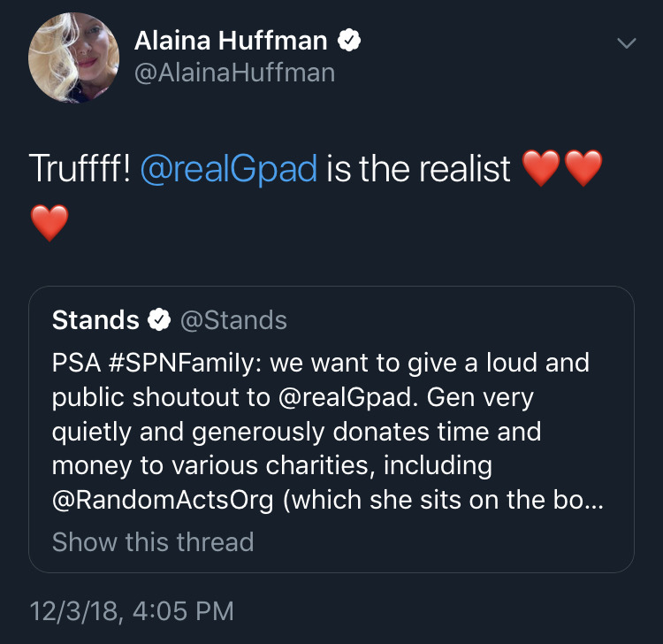Image resolution: width=663 pixels, height=644 pixels.
Task: Click "is the realist" tweet text
Action: (x=419, y=168)
